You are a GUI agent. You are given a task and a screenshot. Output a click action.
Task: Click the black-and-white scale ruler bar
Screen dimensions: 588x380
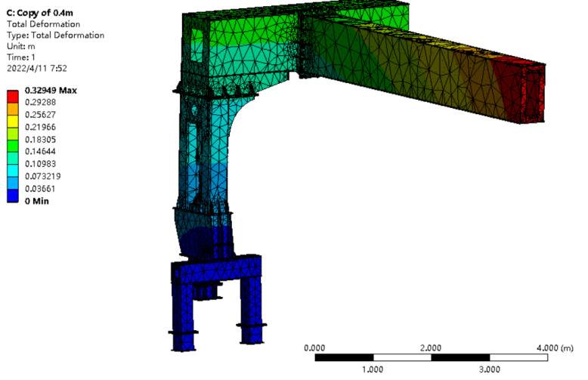tap(431, 357)
